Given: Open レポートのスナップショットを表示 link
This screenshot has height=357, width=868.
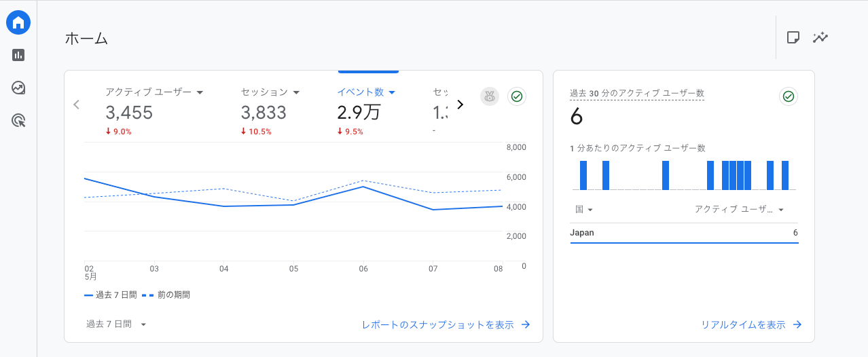Looking at the screenshot, I should tap(446, 324).
